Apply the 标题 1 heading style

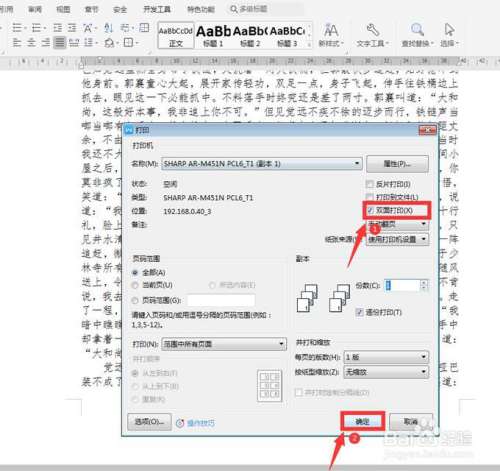point(213,36)
